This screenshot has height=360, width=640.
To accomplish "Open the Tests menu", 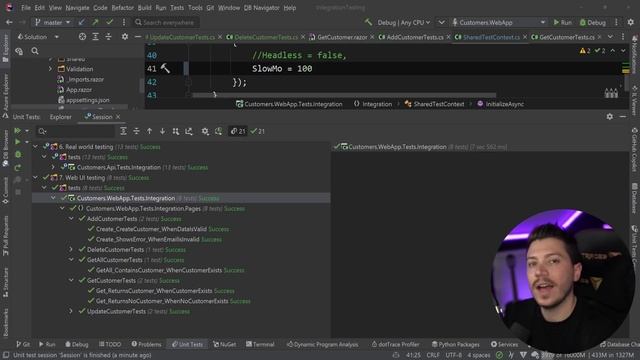I will (177, 8).
